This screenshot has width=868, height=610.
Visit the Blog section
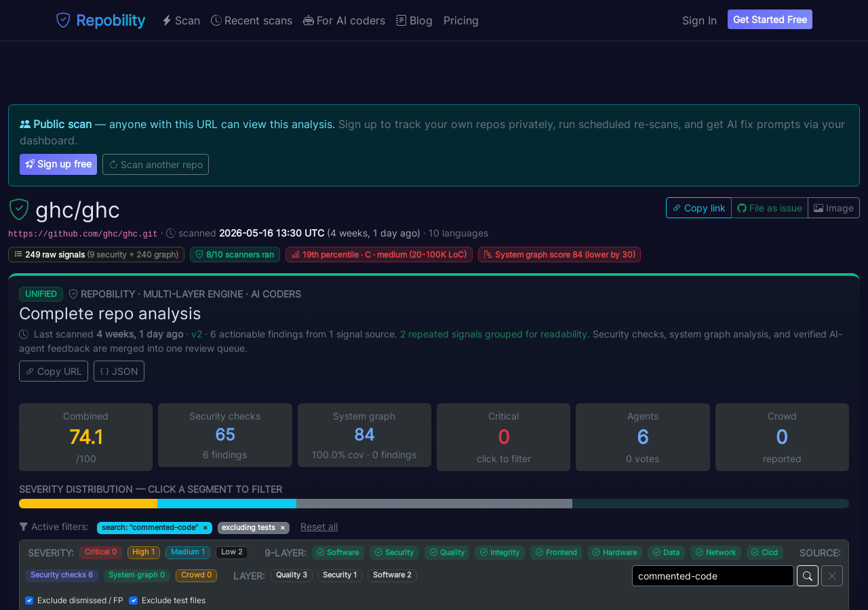coord(414,20)
